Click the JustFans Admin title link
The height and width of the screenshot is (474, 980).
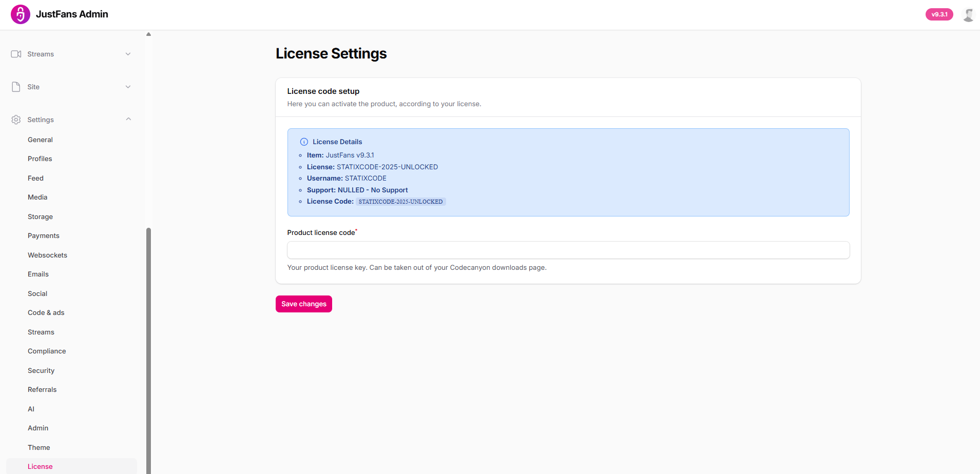tap(72, 14)
